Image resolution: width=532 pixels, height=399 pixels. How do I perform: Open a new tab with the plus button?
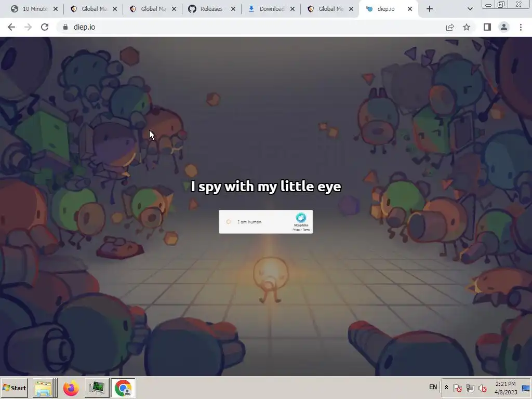tap(430, 9)
